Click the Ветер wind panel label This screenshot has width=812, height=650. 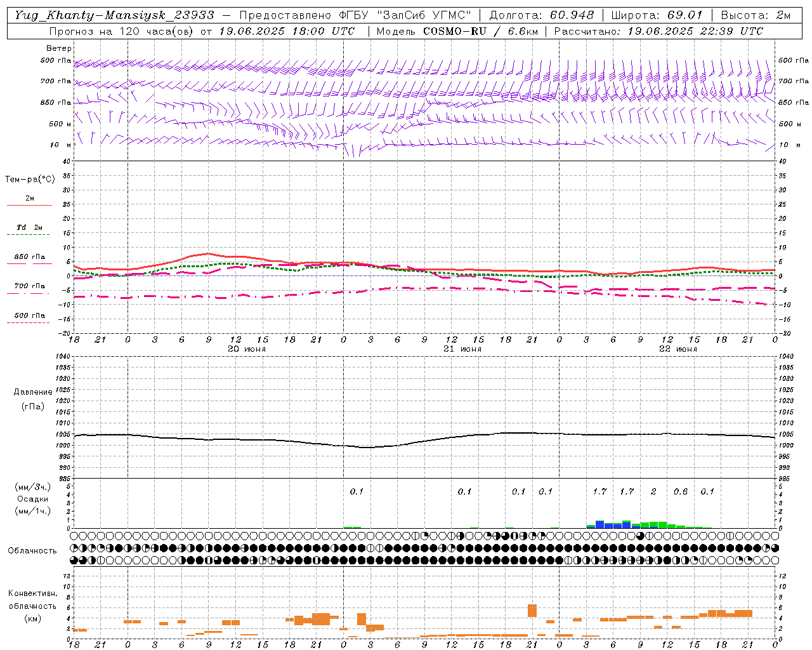(x=59, y=48)
